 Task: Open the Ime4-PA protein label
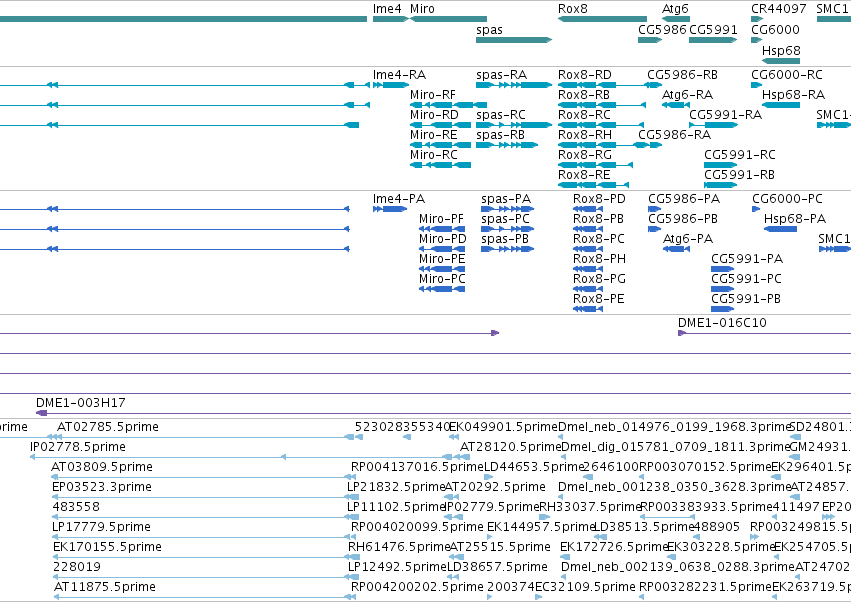point(399,199)
